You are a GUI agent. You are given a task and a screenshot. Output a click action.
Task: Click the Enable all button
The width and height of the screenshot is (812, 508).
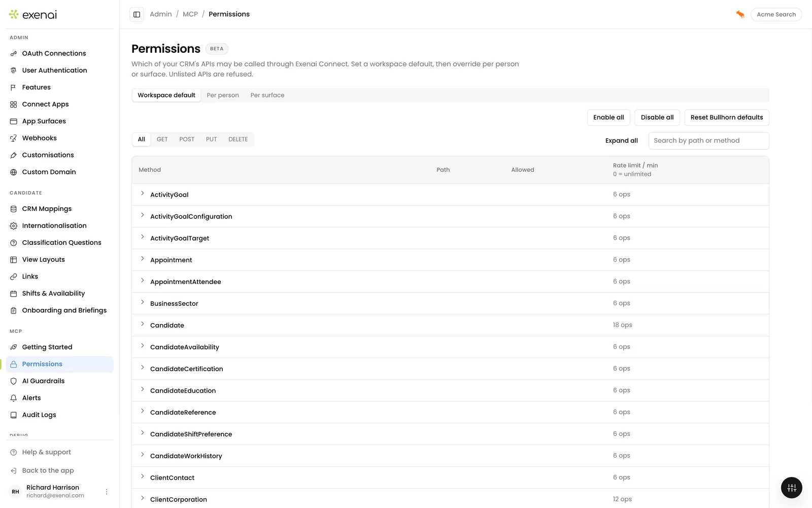click(608, 117)
